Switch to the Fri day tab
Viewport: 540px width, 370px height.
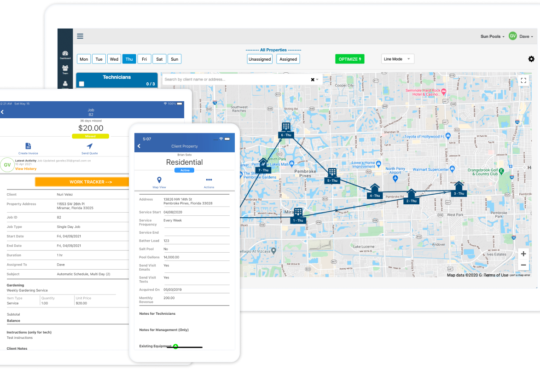click(144, 59)
